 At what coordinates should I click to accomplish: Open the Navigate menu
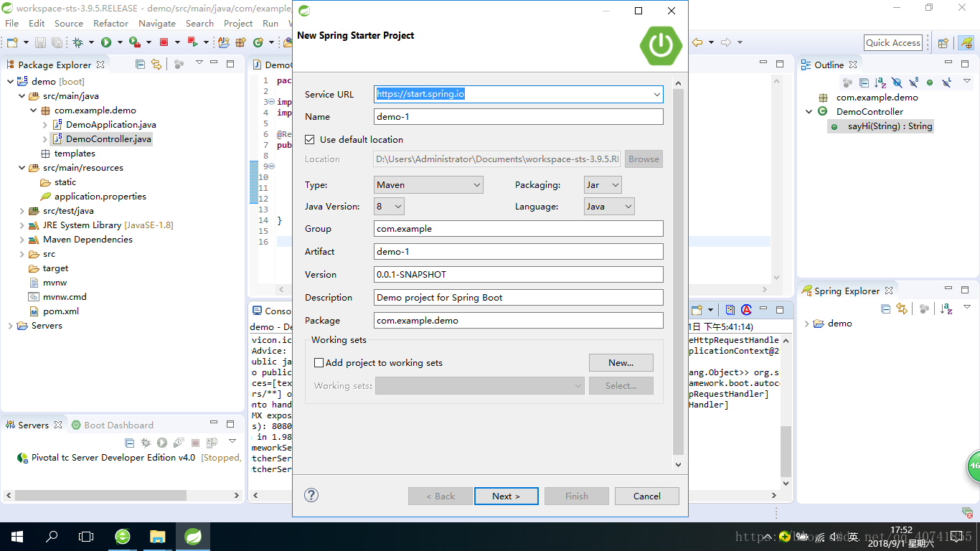tap(157, 23)
